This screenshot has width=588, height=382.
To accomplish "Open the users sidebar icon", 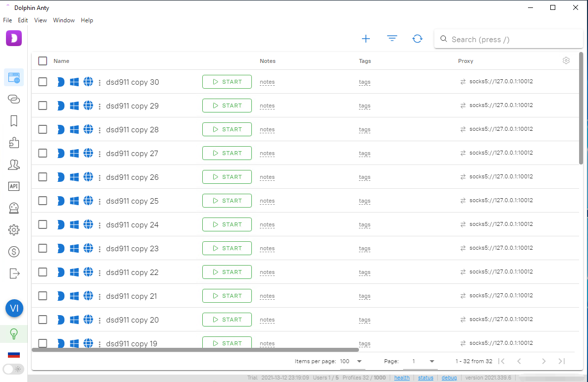I will tap(14, 164).
